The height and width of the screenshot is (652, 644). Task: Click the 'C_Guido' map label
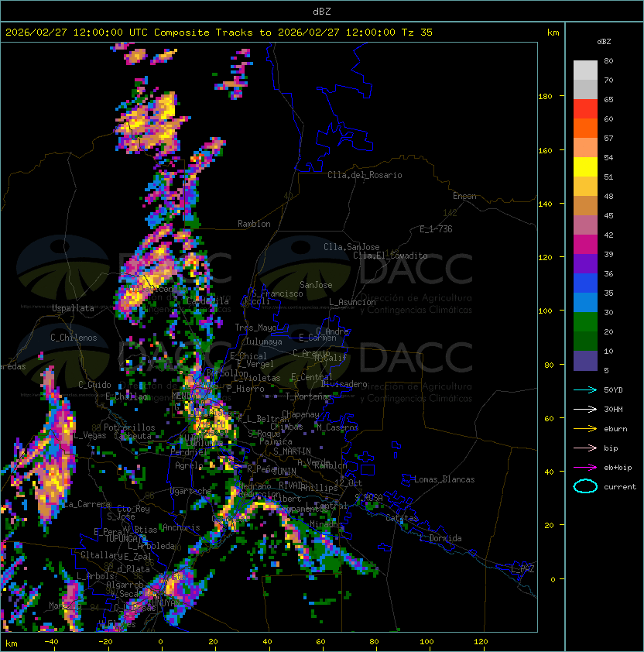[x=94, y=385]
